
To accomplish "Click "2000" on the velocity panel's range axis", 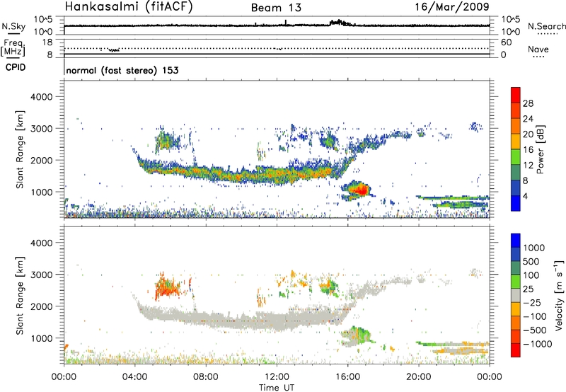I will [41, 306].
